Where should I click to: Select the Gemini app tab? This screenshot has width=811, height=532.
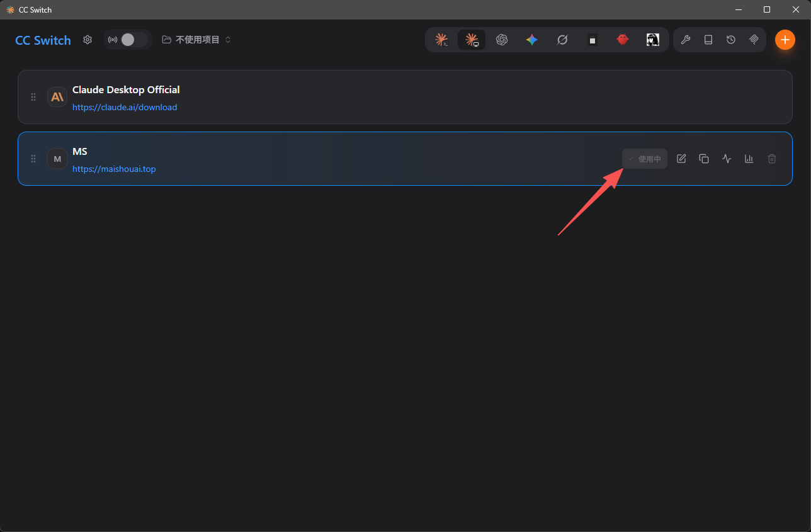point(532,40)
